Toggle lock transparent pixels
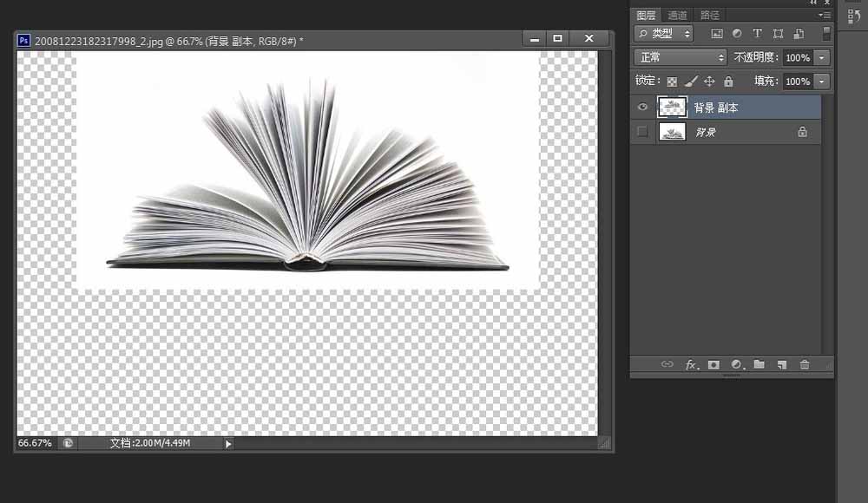Image resolution: width=868 pixels, height=503 pixels. point(671,80)
